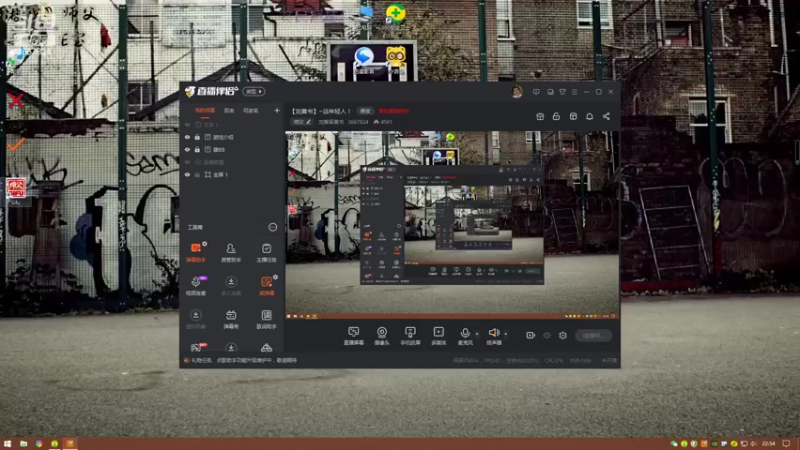The image size is (800, 450).
Task: Open the message icon in title bar
Action: point(536,92)
